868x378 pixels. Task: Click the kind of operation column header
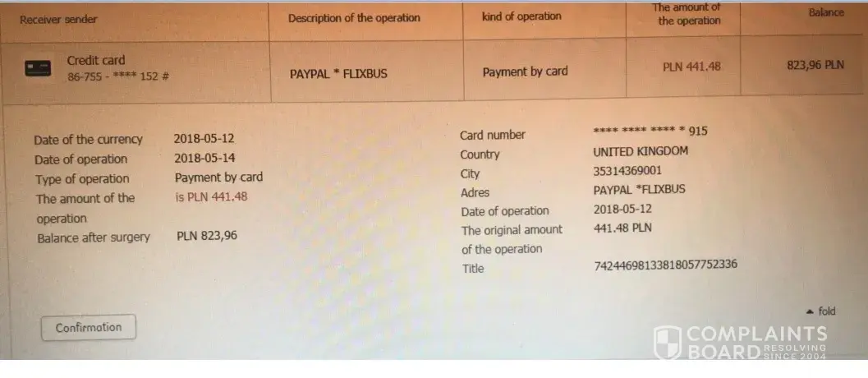pos(521,16)
